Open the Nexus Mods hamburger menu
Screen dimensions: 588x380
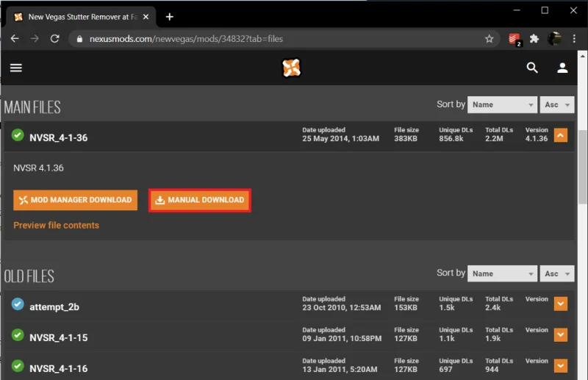point(15,68)
